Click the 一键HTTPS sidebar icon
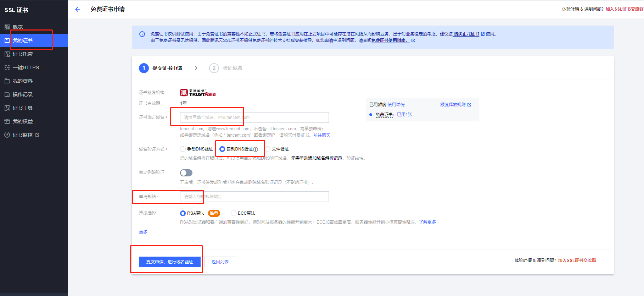The width and height of the screenshot is (644, 296). (x=7, y=67)
